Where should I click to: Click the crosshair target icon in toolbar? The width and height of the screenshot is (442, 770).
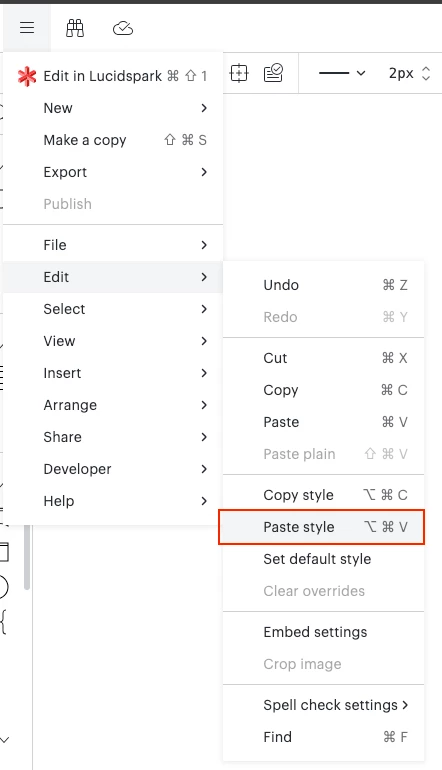(239, 73)
